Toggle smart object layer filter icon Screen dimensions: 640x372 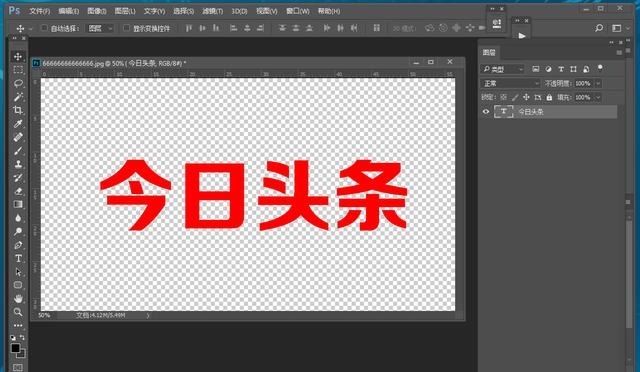tap(586, 69)
